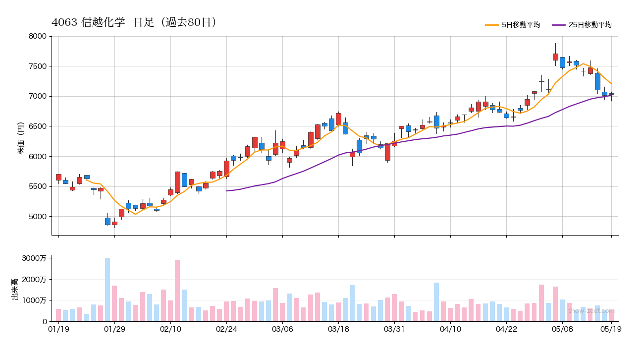This screenshot has width=644, height=357.
Task: Click the first red candlestick at 01/19
Action: pyautogui.click(x=58, y=177)
